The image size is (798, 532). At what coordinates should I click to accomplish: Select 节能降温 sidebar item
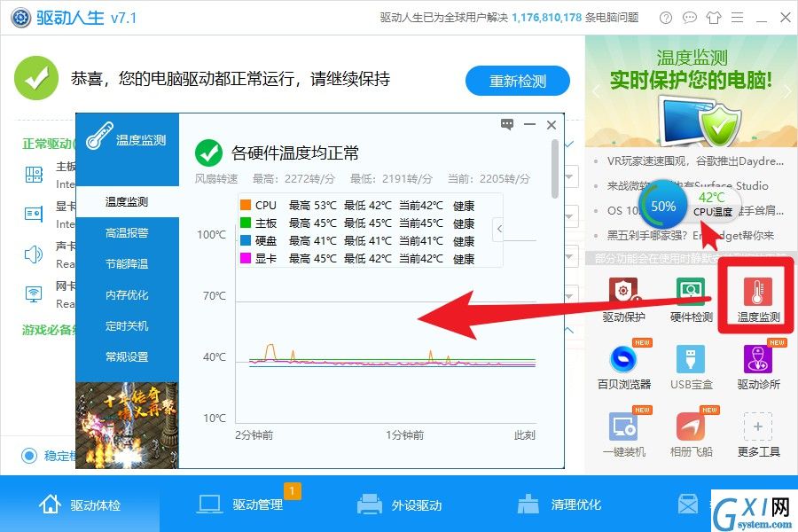coord(127,264)
